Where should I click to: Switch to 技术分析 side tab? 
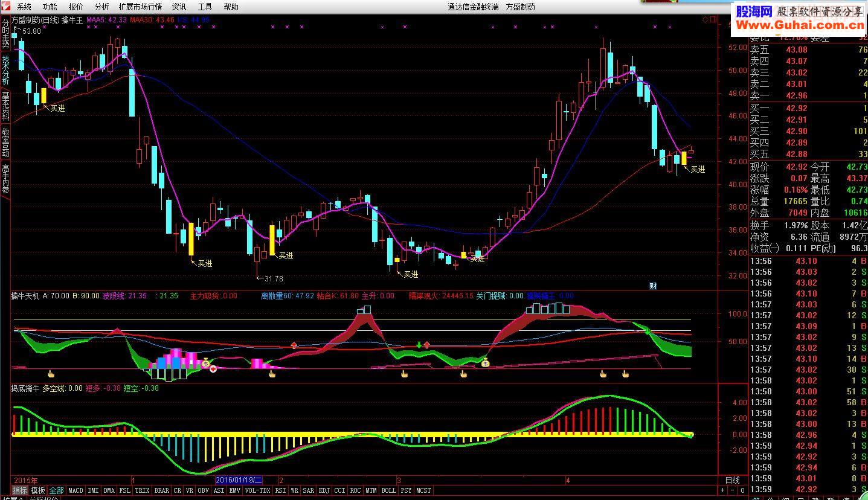(x=5, y=69)
